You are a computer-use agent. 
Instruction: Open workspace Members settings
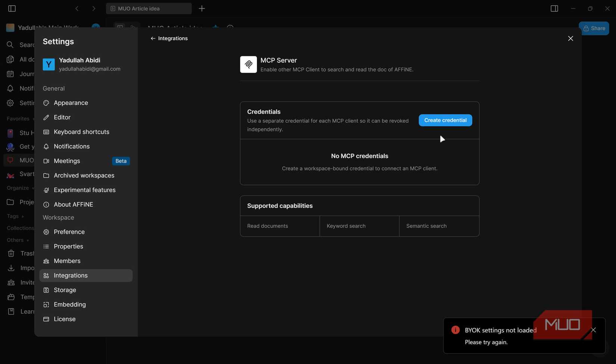click(x=86, y=261)
